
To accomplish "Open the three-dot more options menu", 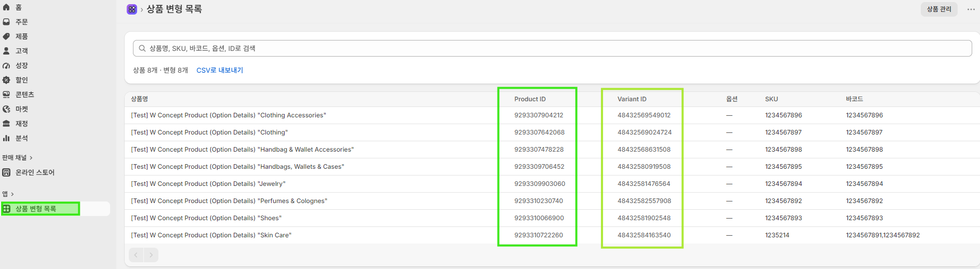I will click(971, 9).
